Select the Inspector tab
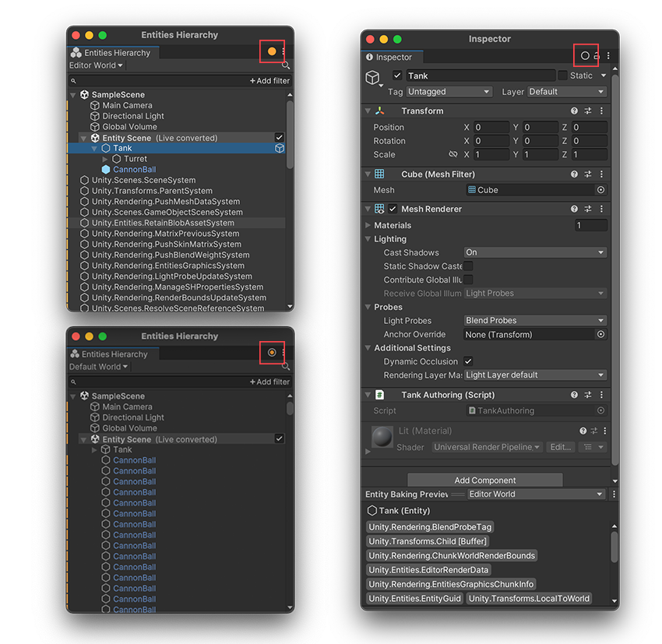This screenshot has height=644, width=662. (x=392, y=57)
